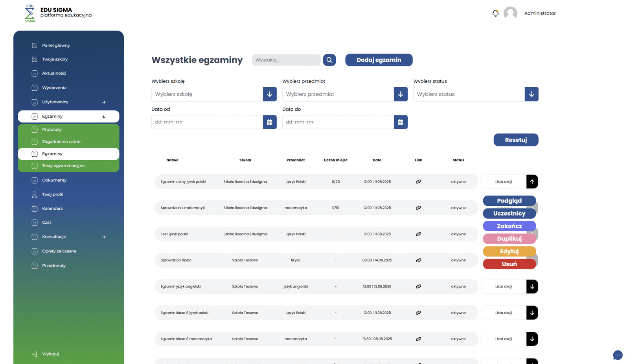Click the Administrator avatar picture
Screen dimensions: 629x364
(510, 13)
